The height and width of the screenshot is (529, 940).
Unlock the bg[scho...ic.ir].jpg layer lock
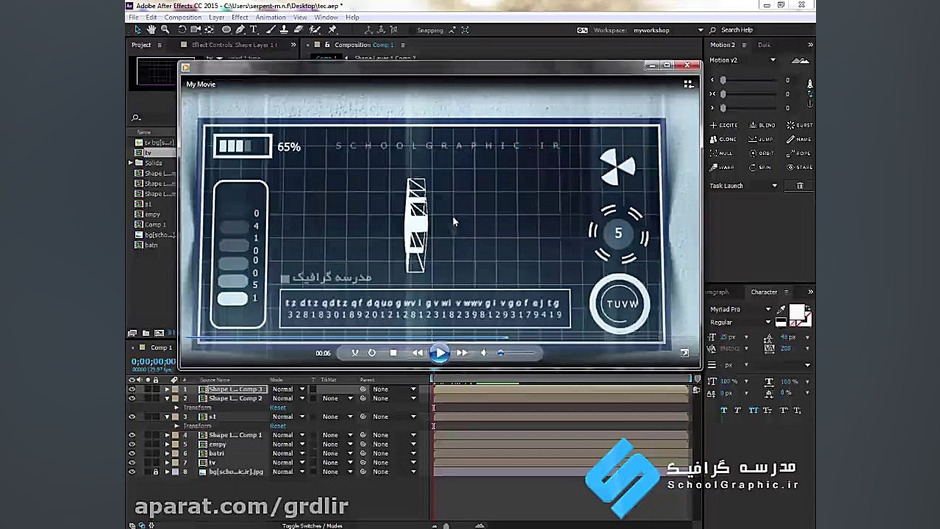[x=156, y=472]
